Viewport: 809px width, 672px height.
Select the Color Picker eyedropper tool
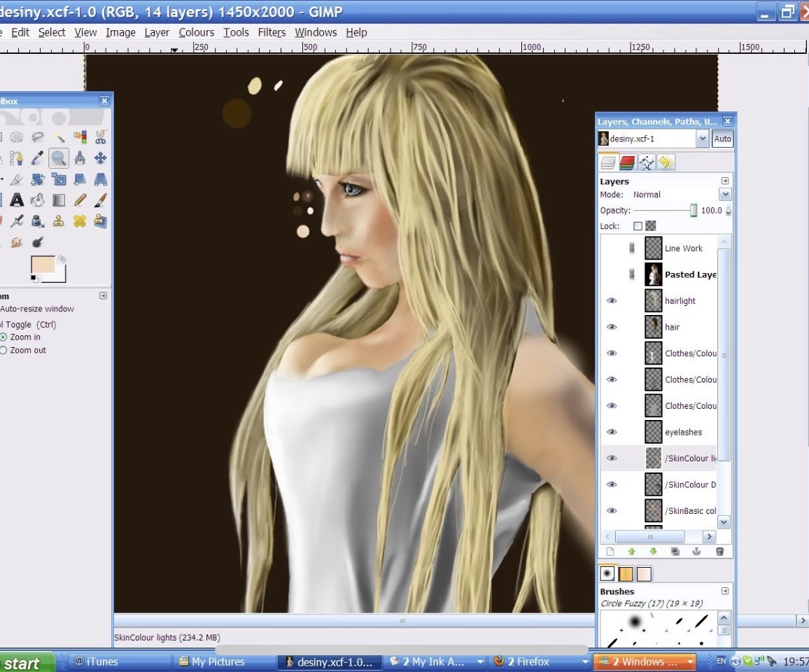point(38,158)
